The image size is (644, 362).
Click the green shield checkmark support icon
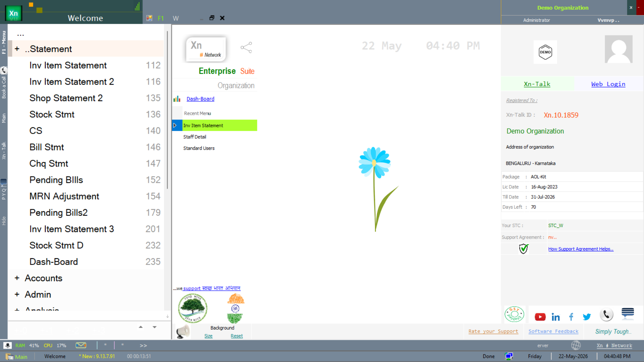click(x=524, y=249)
